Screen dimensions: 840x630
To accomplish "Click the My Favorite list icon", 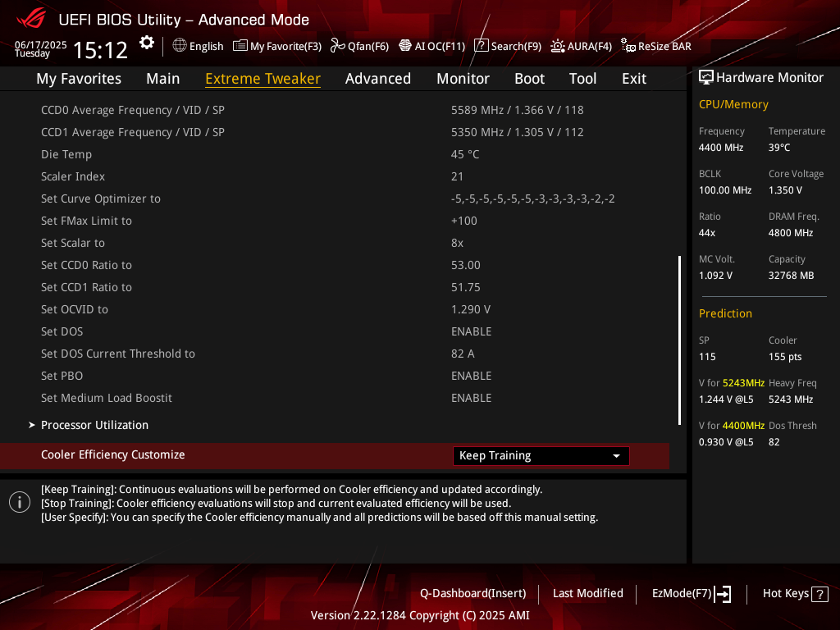I will click(x=240, y=46).
